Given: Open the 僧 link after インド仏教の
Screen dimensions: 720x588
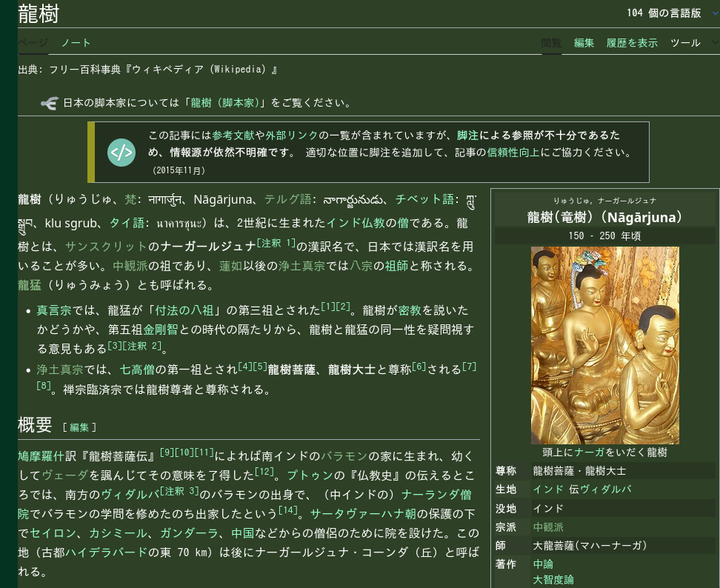Looking at the screenshot, I should click(403, 223).
